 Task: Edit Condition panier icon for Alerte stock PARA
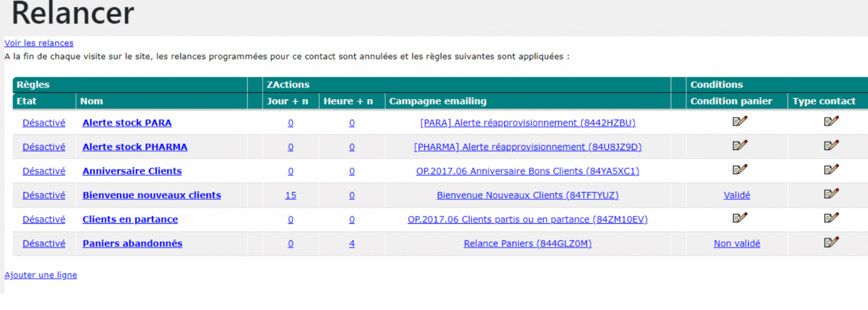[x=740, y=121]
